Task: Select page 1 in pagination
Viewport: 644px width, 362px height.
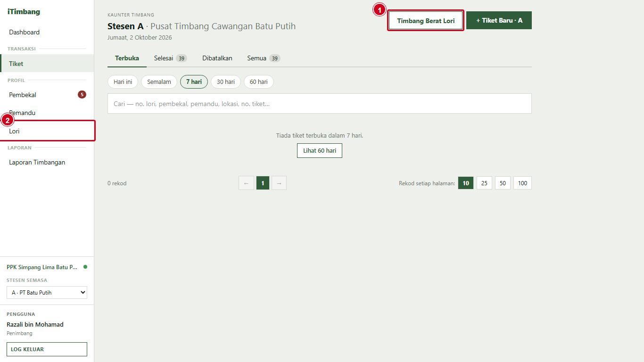Action: click(x=263, y=183)
